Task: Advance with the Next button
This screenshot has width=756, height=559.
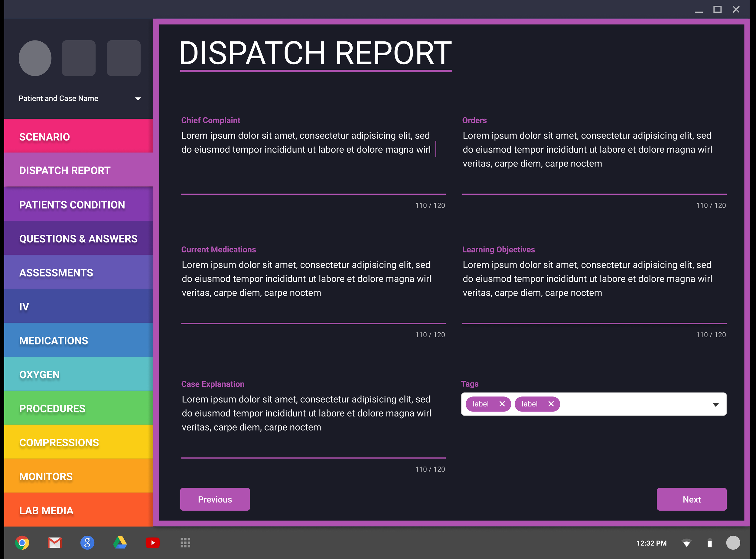Action: pyautogui.click(x=691, y=499)
